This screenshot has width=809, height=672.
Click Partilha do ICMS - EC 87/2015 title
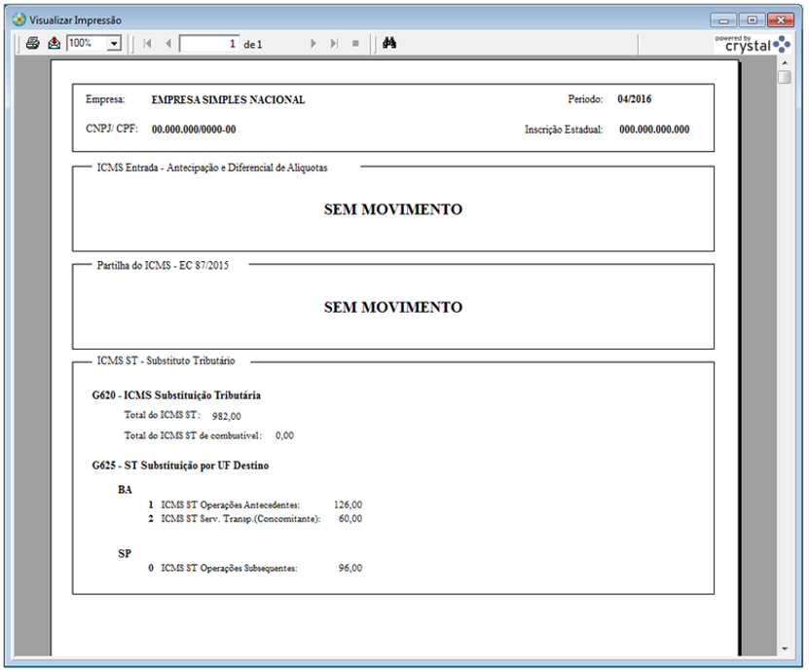[x=163, y=266]
